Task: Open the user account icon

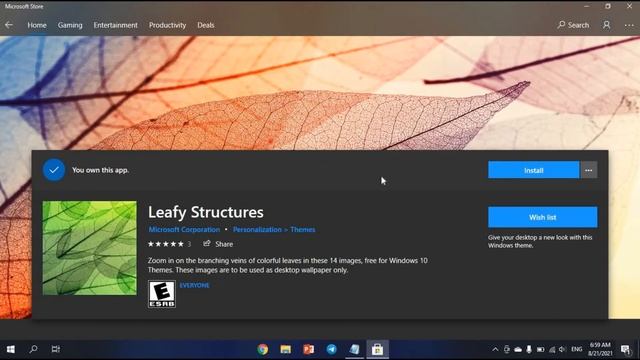Action: pos(607,25)
